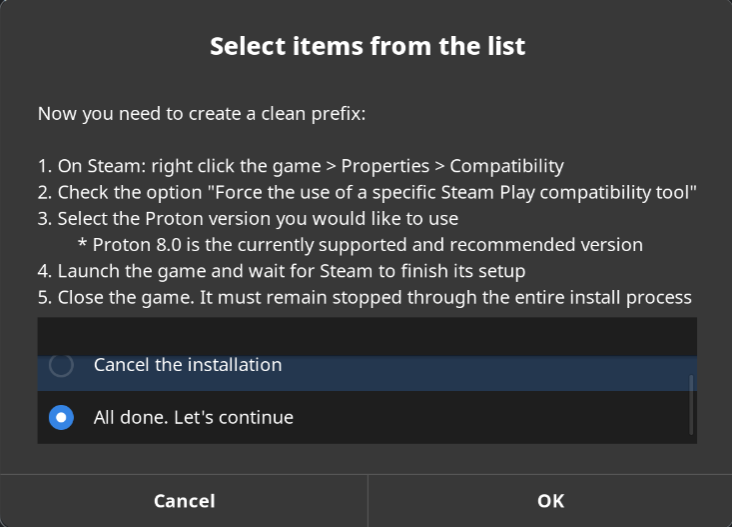Click the empty dark header row above the options

click(366, 336)
